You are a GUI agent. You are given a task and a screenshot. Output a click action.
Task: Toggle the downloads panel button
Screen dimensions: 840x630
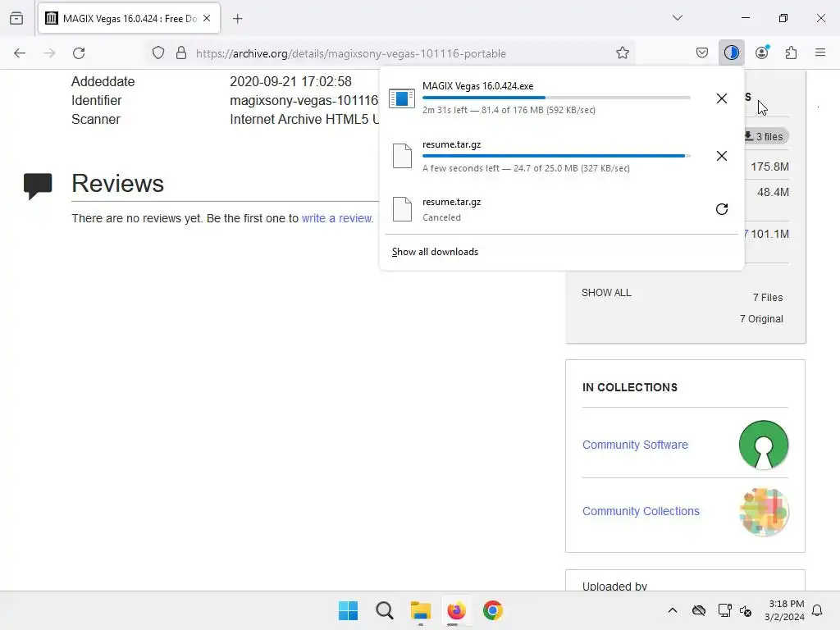click(x=731, y=52)
